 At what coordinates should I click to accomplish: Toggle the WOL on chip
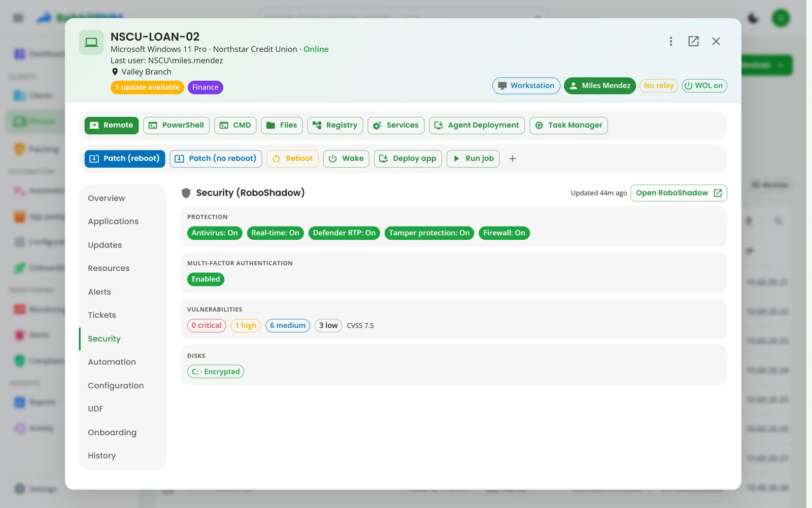click(704, 86)
